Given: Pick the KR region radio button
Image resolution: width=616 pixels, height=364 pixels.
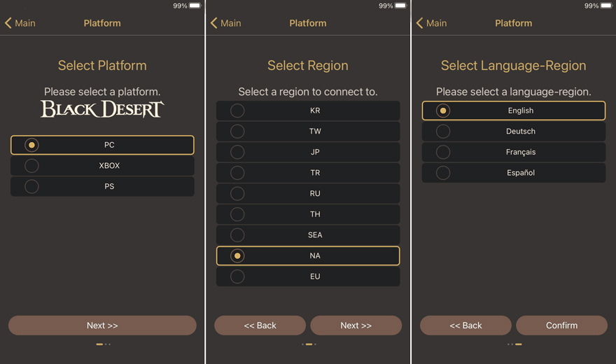Looking at the screenshot, I should 237,111.
